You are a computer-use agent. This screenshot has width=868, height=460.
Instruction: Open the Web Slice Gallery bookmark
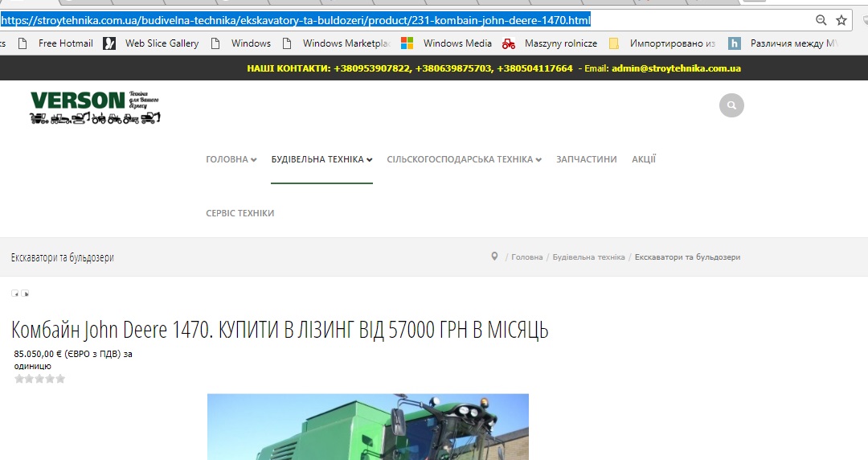pyautogui.click(x=162, y=43)
